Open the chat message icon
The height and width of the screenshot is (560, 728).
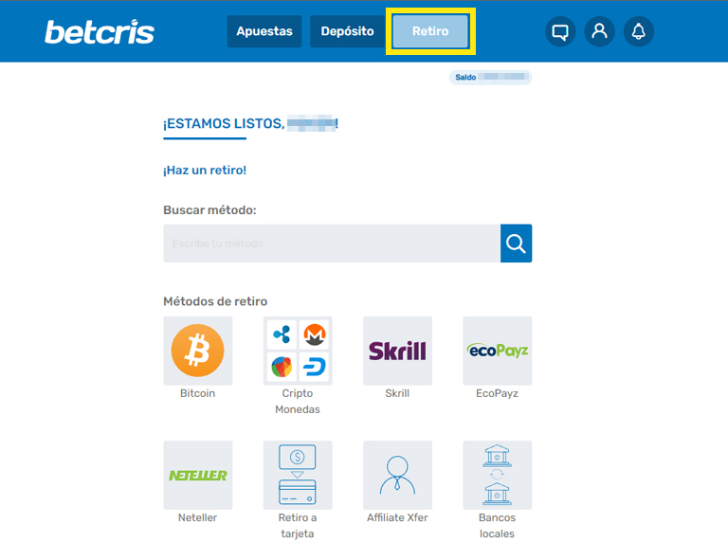[560, 31]
